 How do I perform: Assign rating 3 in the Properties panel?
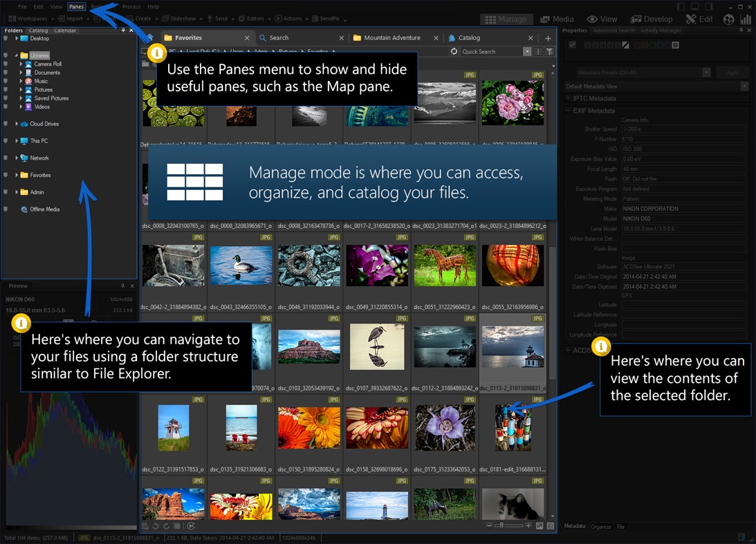click(x=603, y=44)
